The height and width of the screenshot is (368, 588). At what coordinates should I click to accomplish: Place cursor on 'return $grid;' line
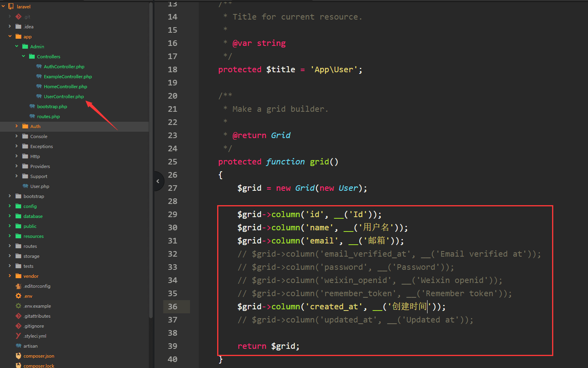(268, 346)
